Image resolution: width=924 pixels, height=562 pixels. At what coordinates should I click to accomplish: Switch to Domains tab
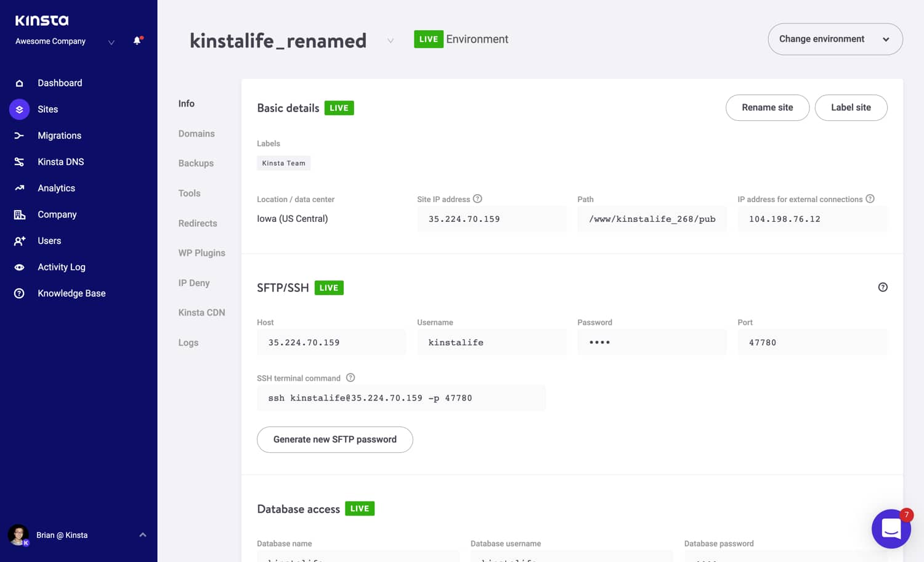(x=197, y=134)
